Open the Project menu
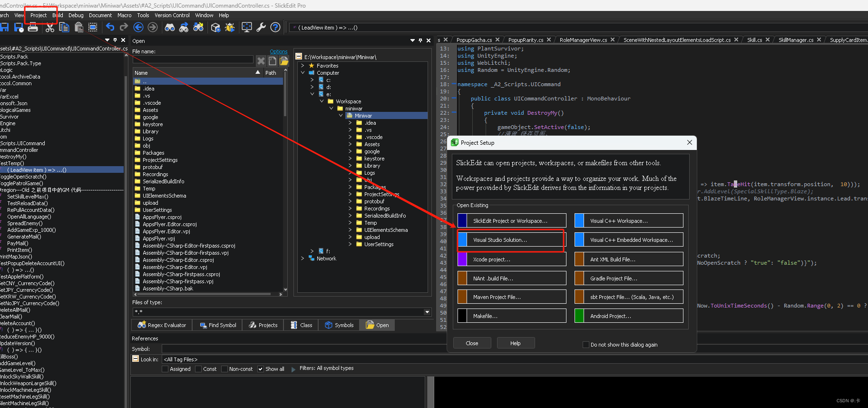The image size is (868, 408). [39, 15]
